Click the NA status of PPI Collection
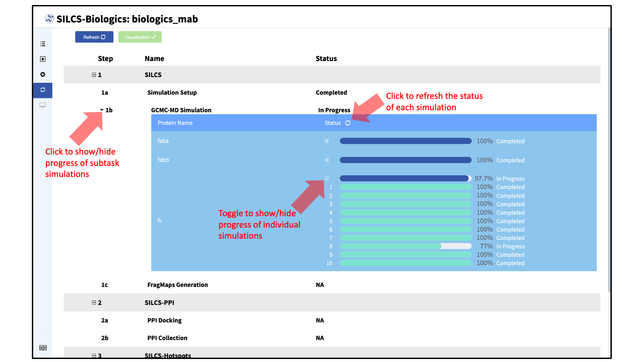This screenshot has width=644, height=362. pyautogui.click(x=320, y=338)
